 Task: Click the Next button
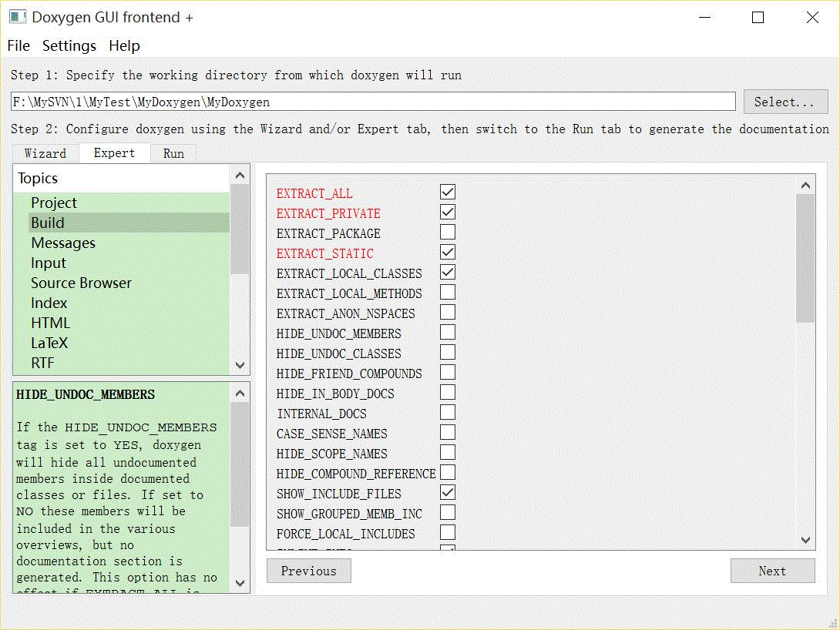click(x=772, y=571)
